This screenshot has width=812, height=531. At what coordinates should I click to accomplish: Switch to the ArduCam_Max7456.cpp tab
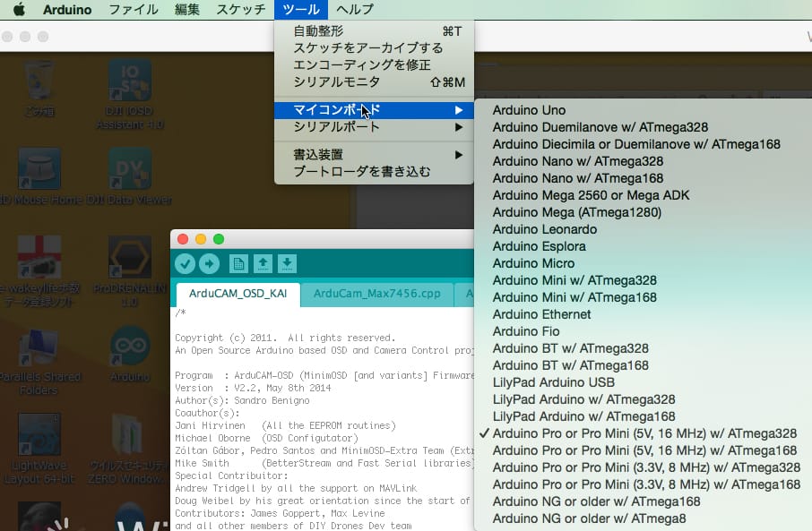click(x=376, y=294)
